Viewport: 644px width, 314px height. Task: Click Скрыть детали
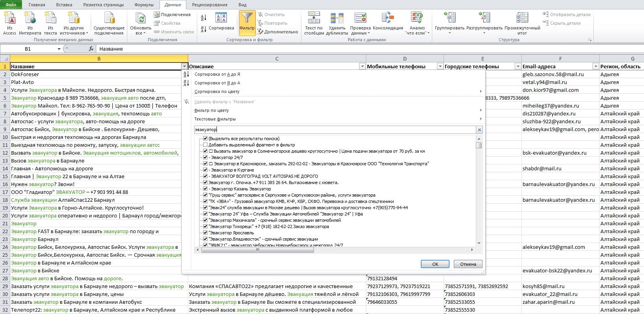tap(562, 23)
